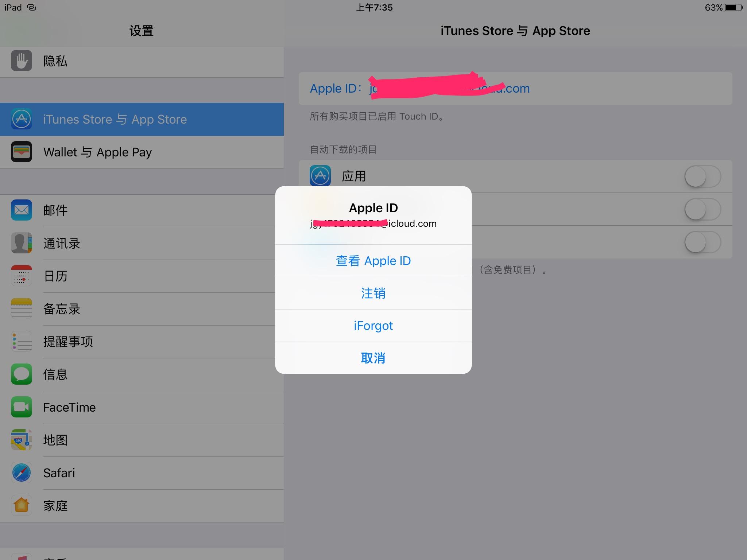Open iForgot password recovery
This screenshot has width=747, height=560.
click(373, 325)
